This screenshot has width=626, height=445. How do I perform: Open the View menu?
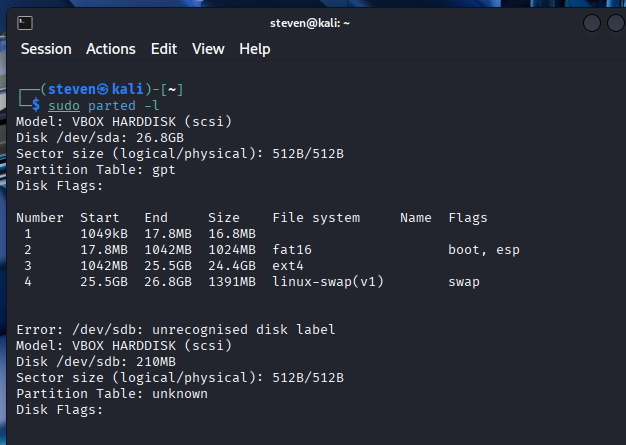[x=208, y=49]
